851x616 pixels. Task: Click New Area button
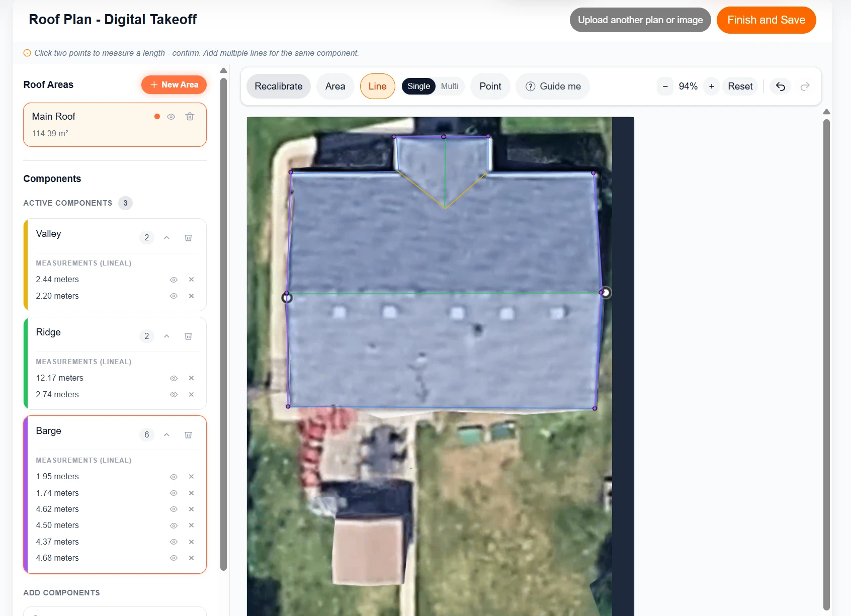pos(174,85)
